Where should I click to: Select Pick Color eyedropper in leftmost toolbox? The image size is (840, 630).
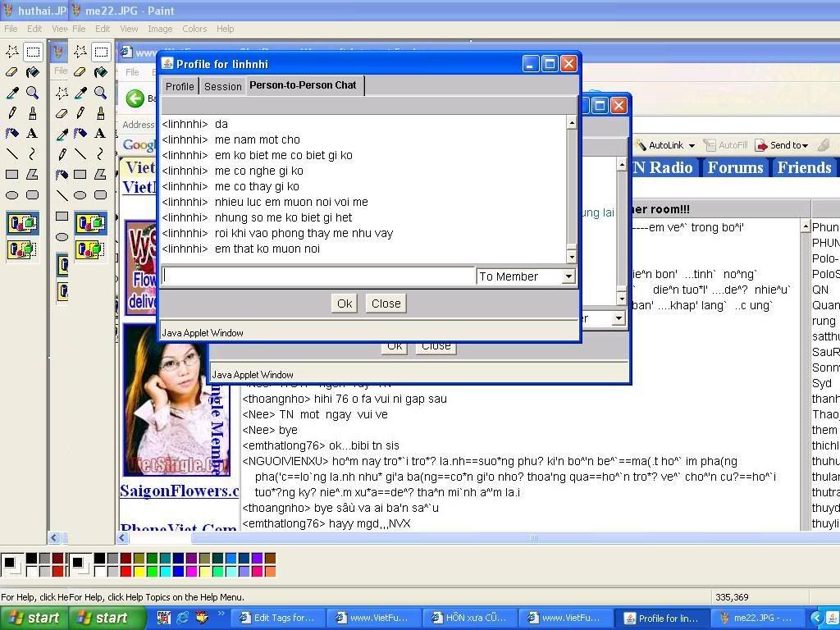point(11,93)
